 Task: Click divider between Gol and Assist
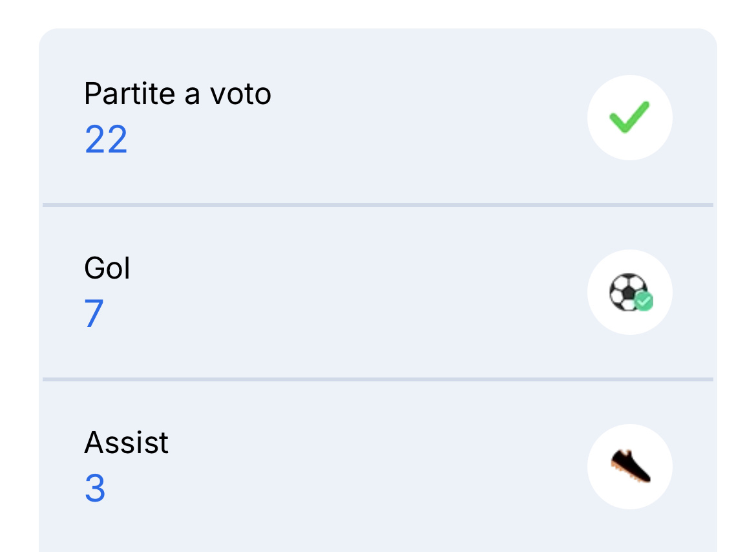378,379
